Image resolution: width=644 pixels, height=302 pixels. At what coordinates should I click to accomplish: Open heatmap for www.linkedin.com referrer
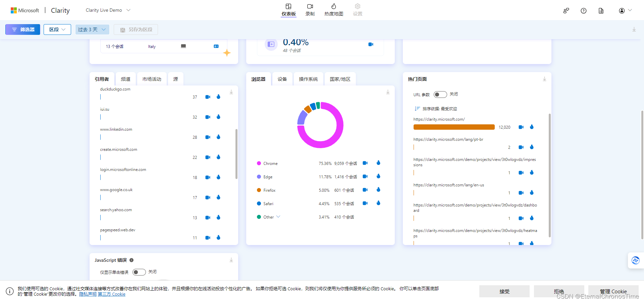coord(219,137)
